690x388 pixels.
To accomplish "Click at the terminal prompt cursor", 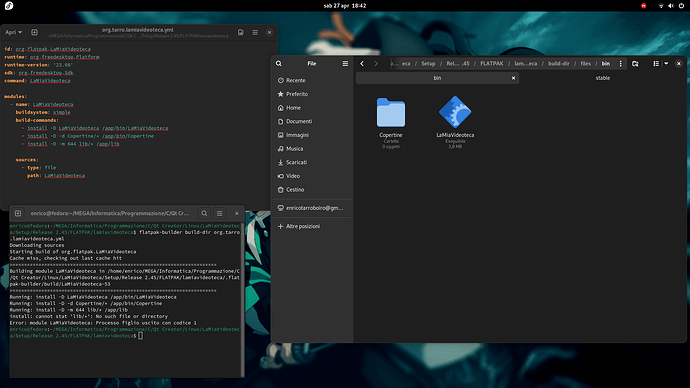I will point(140,336).
